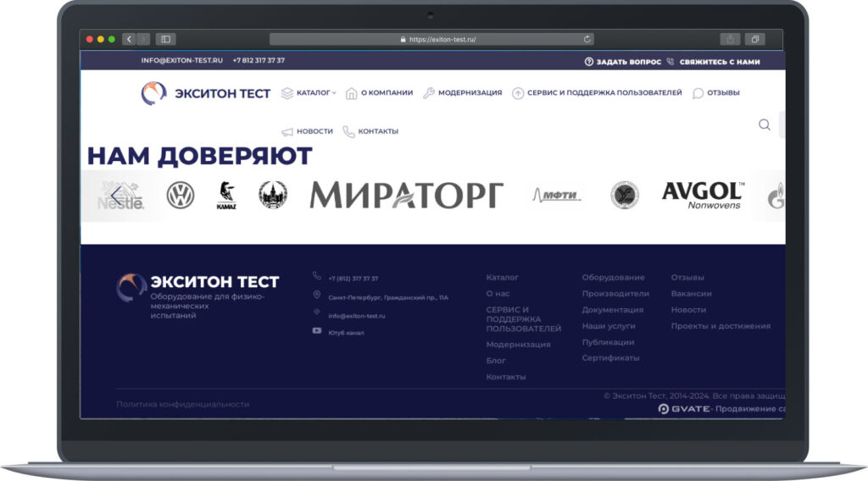Click the university building round logo
The height and width of the screenshot is (481, 868).
click(273, 195)
